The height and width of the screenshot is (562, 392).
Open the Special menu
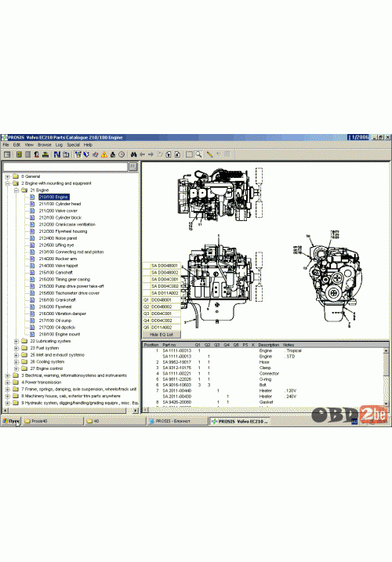click(73, 145)
